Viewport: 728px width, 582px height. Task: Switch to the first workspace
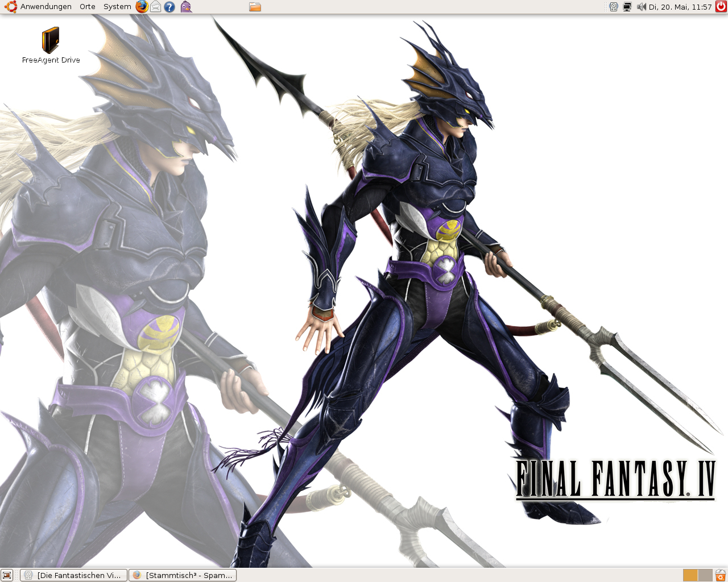pyautogui.click(x=690, y=575)
